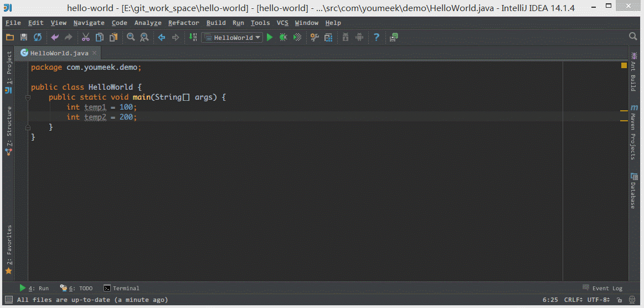The height and width of the screenshot is (308, 644).
Task: Open the Find magnifier in toolbar
Action: coord(131,37)
